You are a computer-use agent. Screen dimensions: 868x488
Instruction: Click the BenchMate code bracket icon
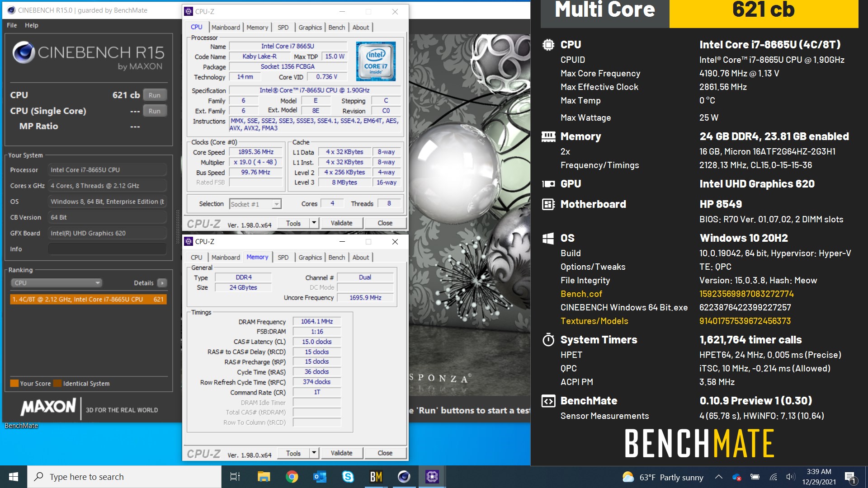548,401
